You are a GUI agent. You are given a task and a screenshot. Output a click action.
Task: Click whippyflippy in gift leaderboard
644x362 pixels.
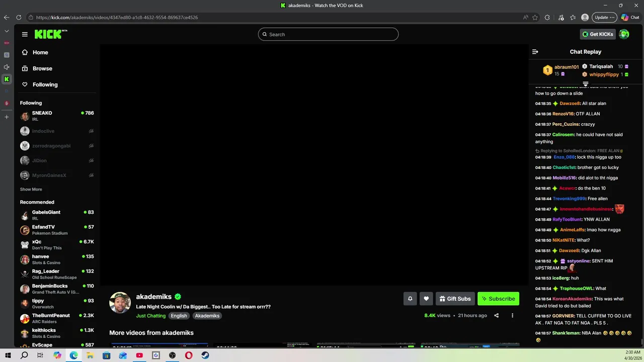[x=604, y=74]
